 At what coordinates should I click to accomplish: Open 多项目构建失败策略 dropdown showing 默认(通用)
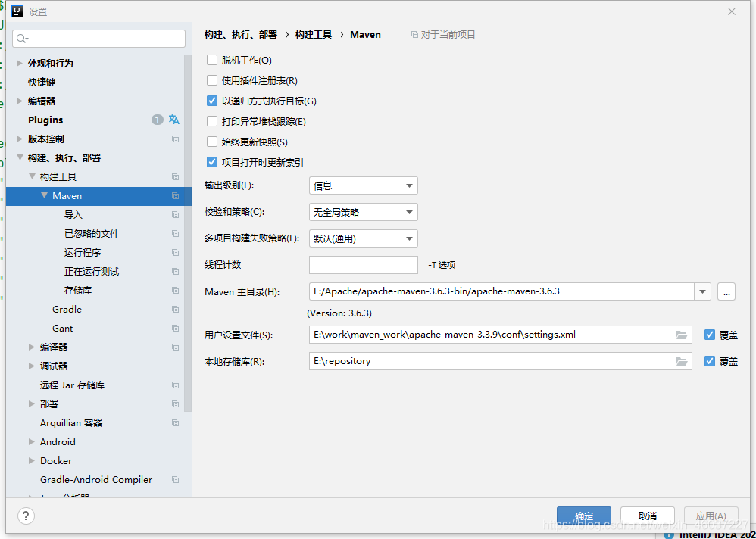click(363, 239)
